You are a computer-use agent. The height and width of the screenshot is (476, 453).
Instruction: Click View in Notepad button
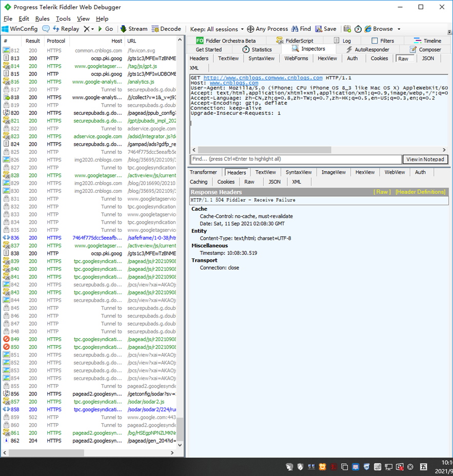tap(425, 160)
